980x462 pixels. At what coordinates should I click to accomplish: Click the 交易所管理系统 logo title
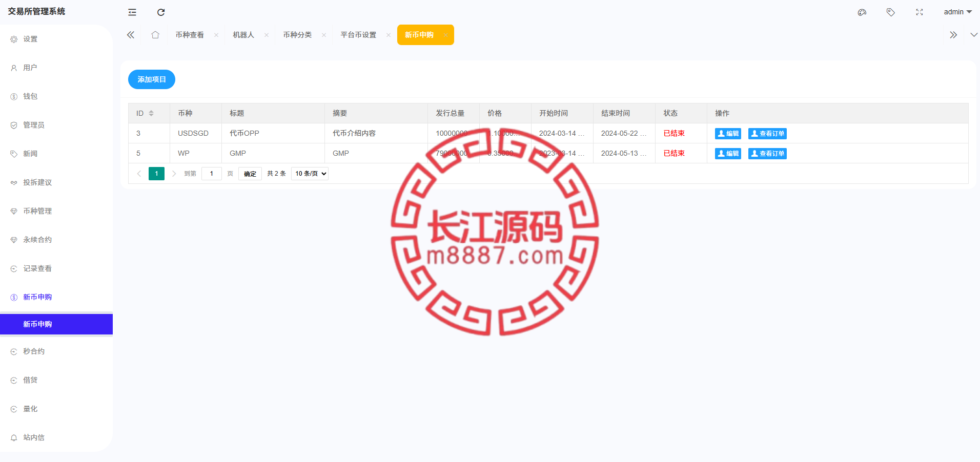point(36,11)
